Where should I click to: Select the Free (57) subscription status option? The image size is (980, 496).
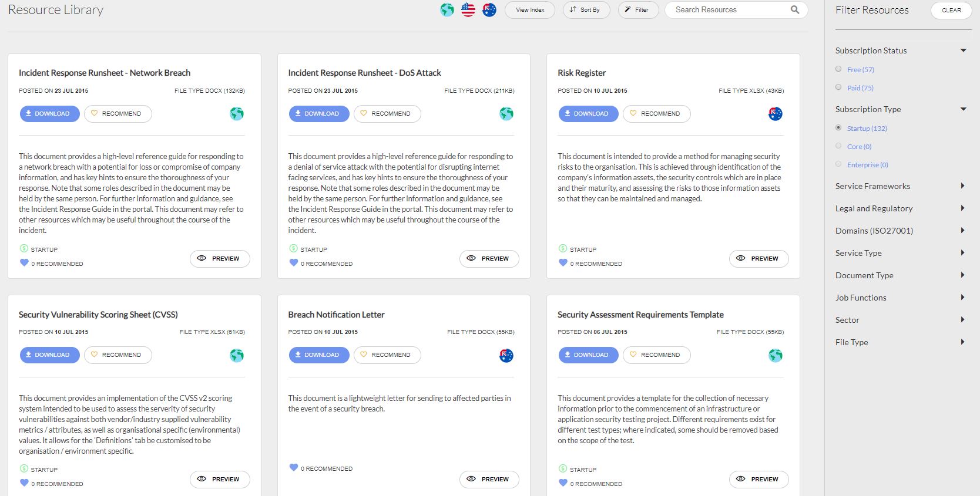(838, 69)
